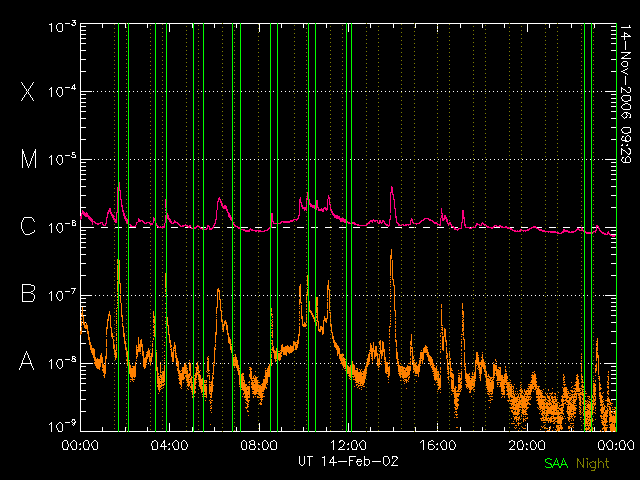
Task: Click the 10^-8 y-axis value
Action: coord(62,362)
